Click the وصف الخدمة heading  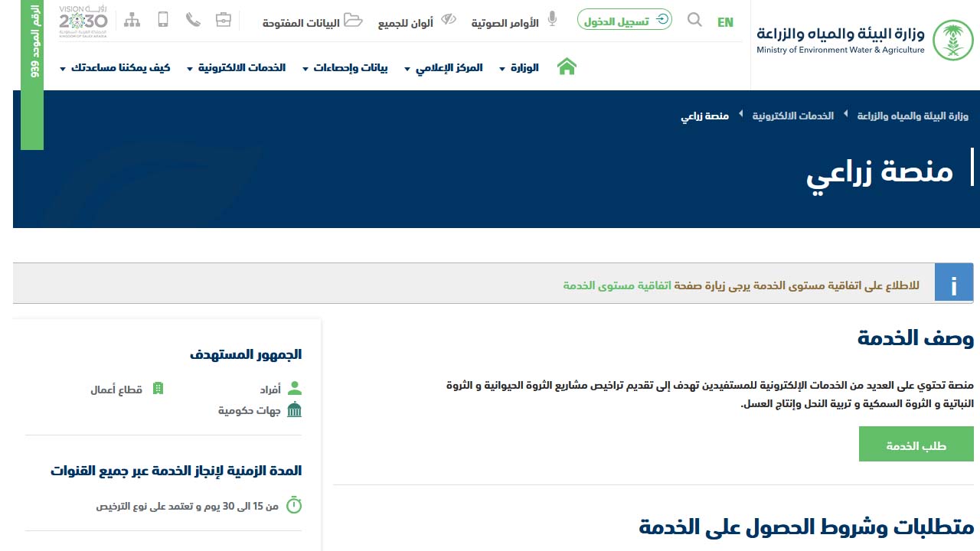[916, 338]
